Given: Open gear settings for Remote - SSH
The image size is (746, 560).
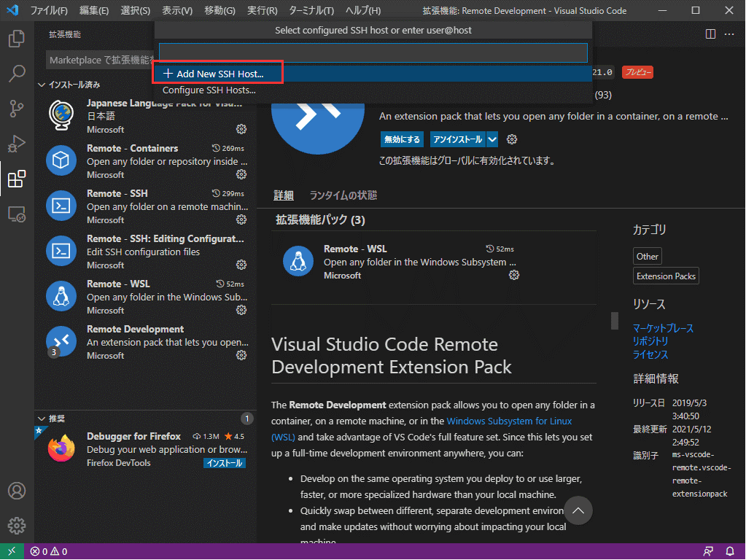Looking at the screenshot, I should [241, 219].
